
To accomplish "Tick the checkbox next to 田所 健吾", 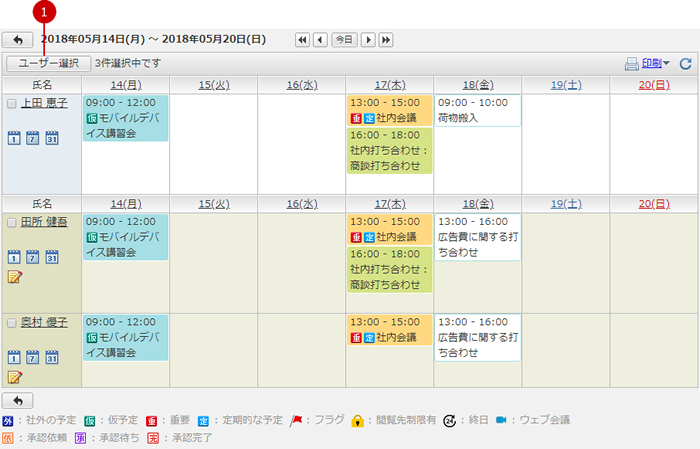I will tap(12, 222).
